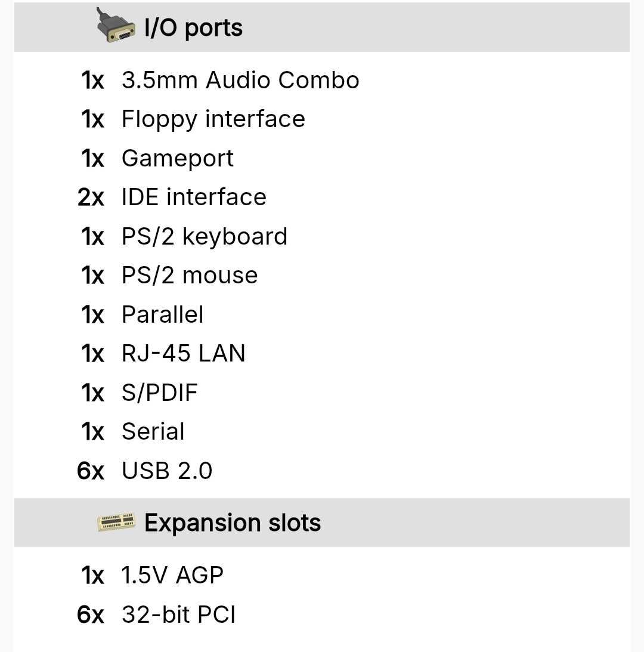This screenshot has height=652, width=644.
Task: Select the Serial port entry
Action: [x=153, y=431]
